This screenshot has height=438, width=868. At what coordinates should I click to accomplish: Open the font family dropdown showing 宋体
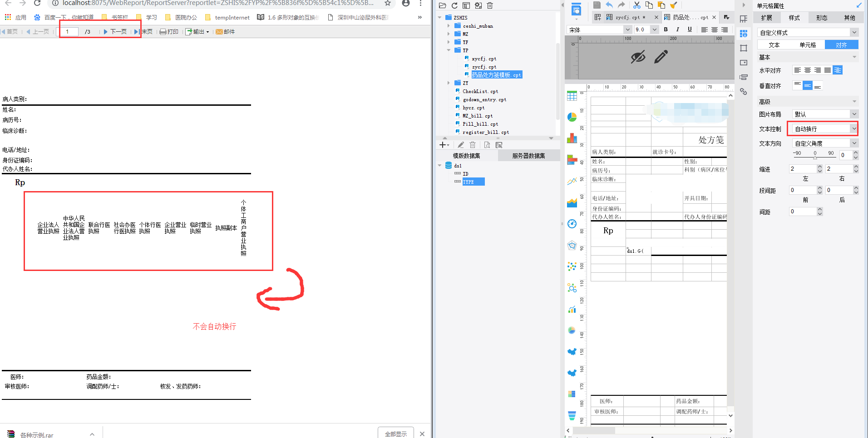click(599, 30)
